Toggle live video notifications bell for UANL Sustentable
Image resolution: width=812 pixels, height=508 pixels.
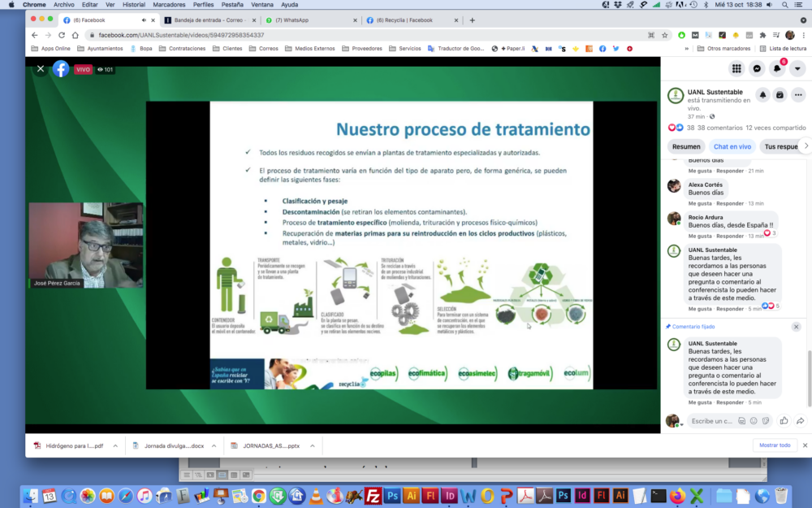click(762, 95)
